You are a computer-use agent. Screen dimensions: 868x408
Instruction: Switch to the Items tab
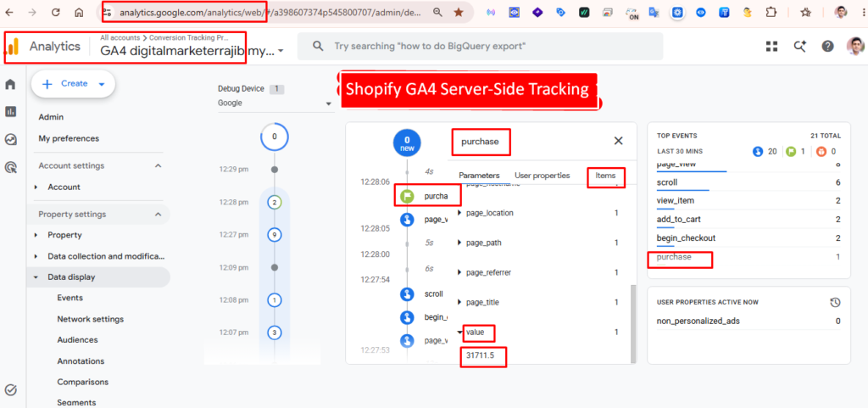[605, 176]
